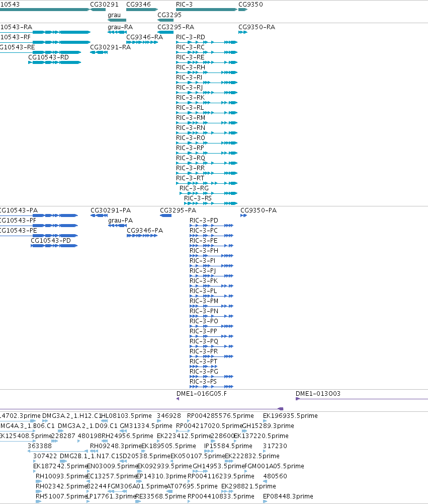Click the grau gene feature
The width and height of the screenshot is (428, 504).
pos(117,20)
